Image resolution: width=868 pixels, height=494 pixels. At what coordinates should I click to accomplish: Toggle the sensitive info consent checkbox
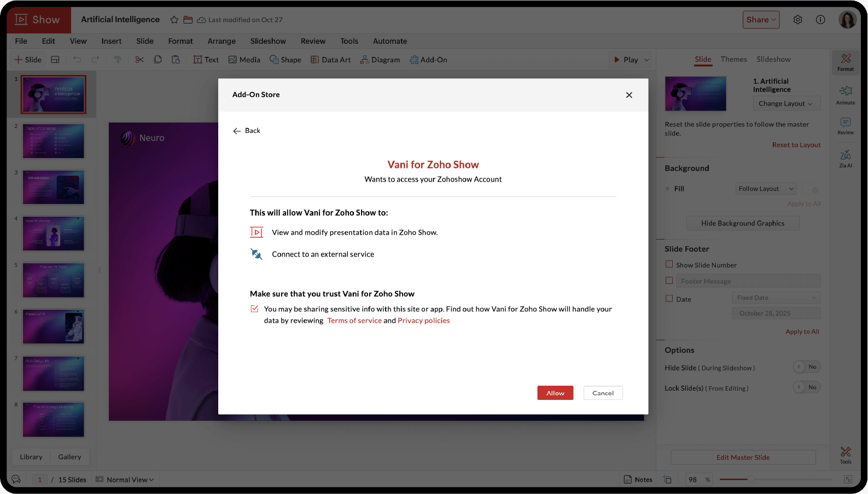tap(254, 309)
